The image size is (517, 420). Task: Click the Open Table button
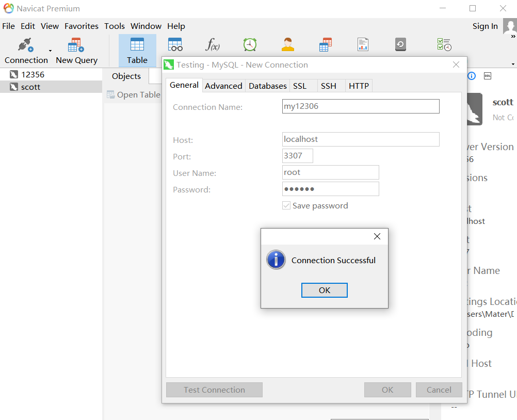(134, 95)
